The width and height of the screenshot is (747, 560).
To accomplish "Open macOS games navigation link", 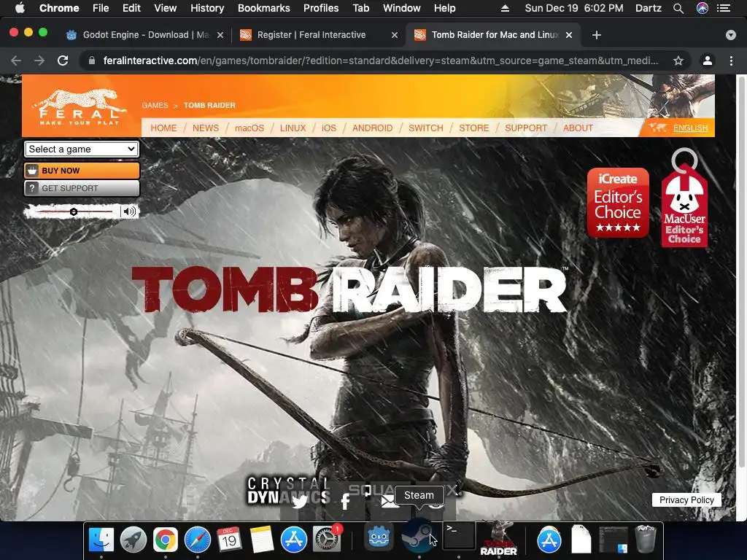I will coord(249,128).
